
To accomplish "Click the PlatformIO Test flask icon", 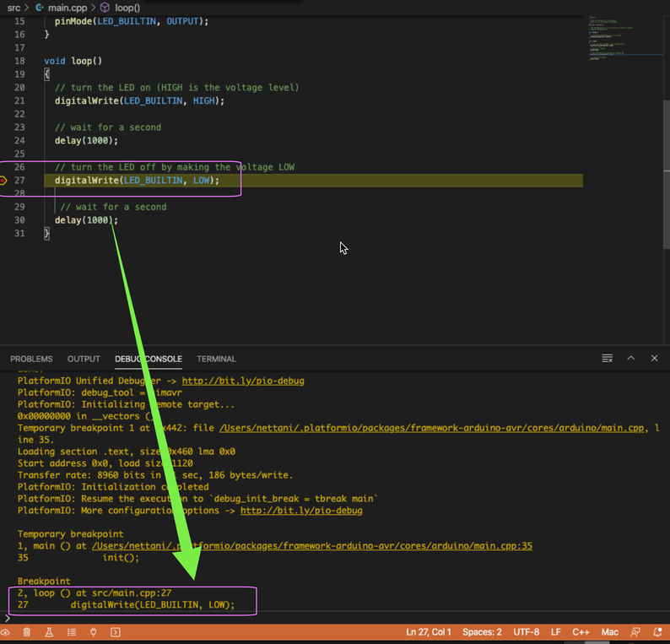I will [49, 632].
